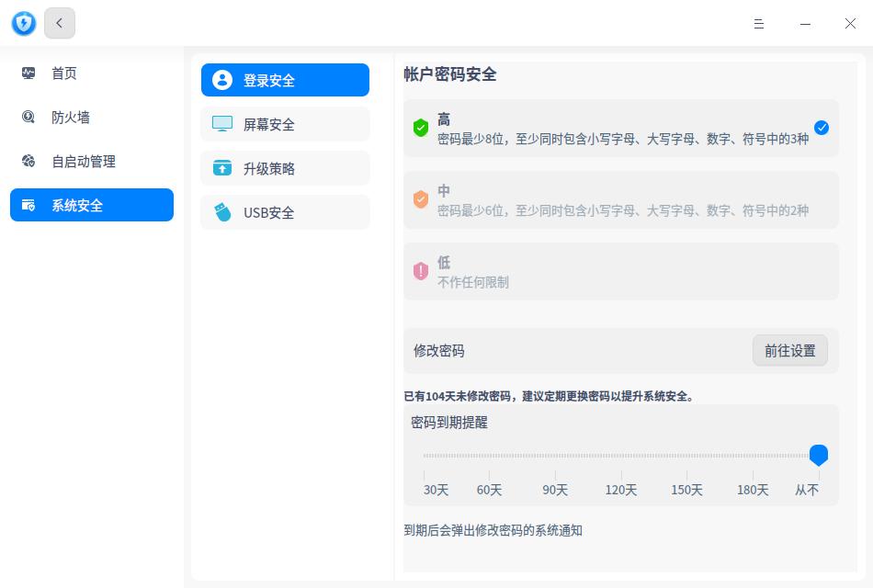
Task: Click the 30天 reminder label
Action: pyautogui.click(x=436, y=490)
